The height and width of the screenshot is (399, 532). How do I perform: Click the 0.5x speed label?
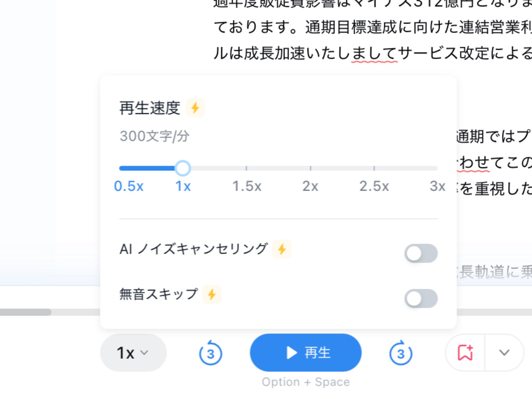[x=129, y=186]
